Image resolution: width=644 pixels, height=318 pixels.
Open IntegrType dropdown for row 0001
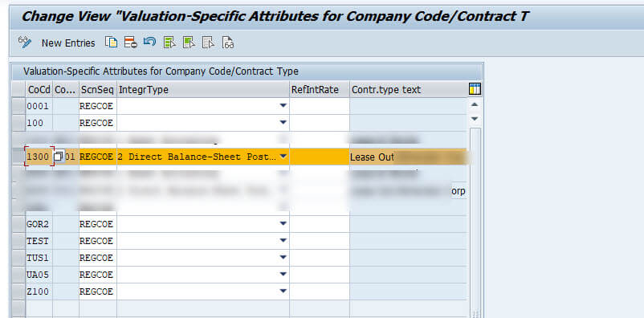283,106
